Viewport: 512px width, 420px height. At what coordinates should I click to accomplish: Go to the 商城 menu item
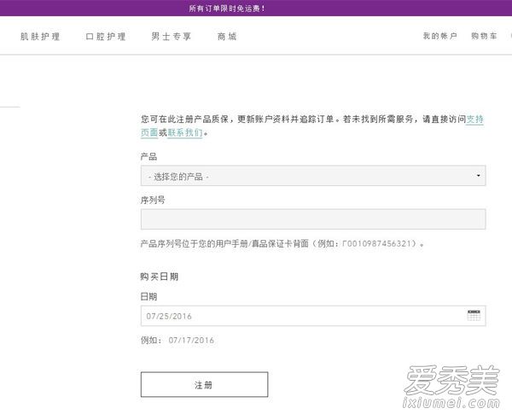tap(227, 37)
